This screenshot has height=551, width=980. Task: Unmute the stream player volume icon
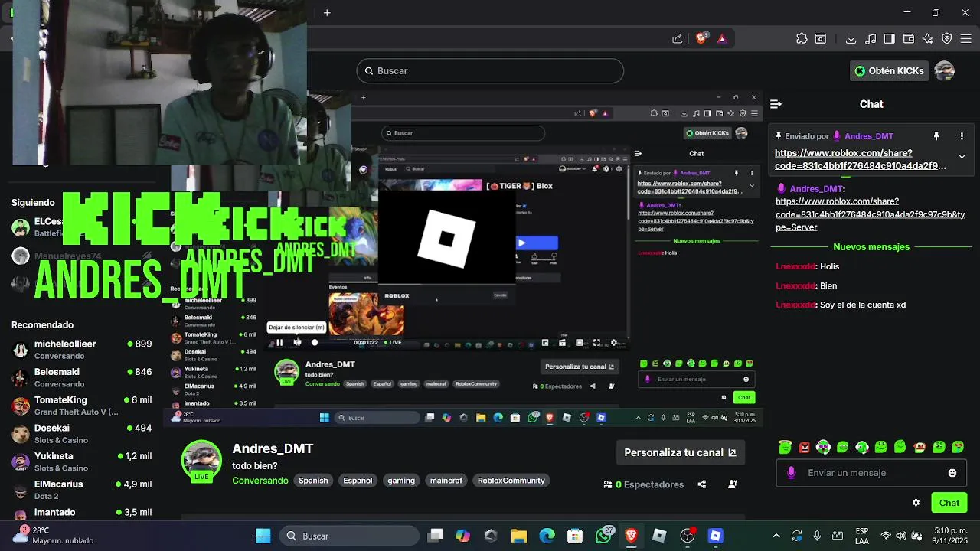coord(298,343)
